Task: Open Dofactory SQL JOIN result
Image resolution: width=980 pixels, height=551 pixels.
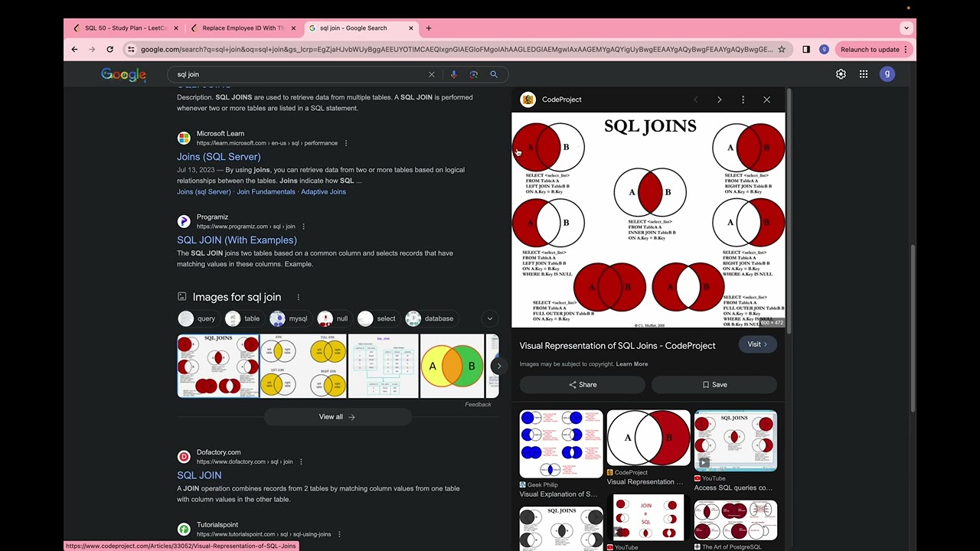Action: point(199,475)
